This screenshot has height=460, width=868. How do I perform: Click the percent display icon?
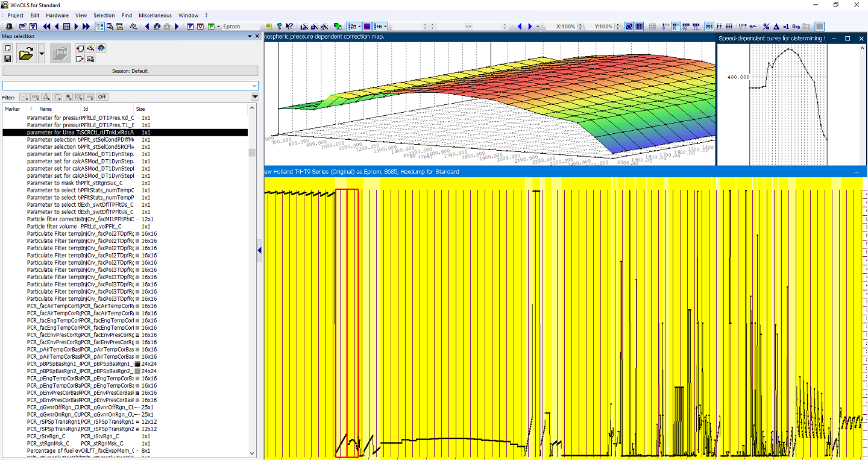tap(766, 27)
